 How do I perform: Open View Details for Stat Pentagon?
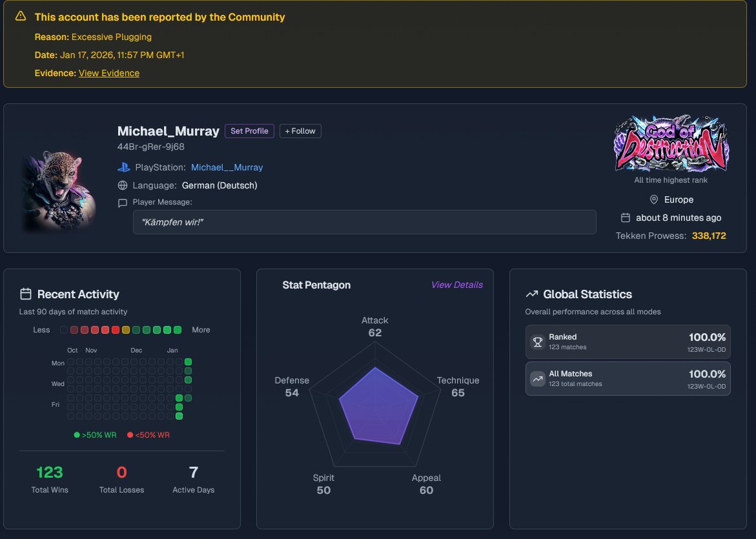pyautogui.click(x=456, y=285)
